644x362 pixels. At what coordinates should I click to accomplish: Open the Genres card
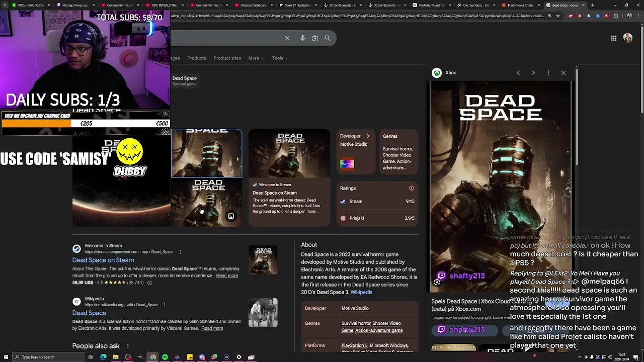tap(397, 152)
